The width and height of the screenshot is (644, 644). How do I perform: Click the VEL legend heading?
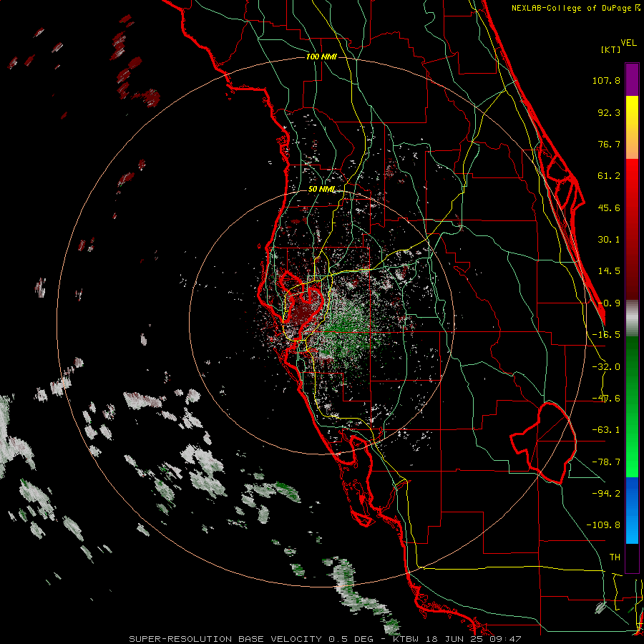coord(629,43)
